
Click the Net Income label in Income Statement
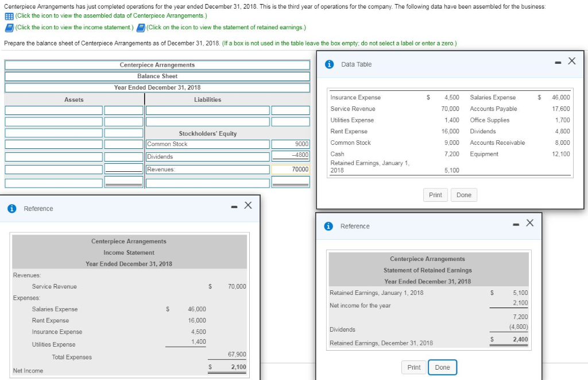[28, 371]
